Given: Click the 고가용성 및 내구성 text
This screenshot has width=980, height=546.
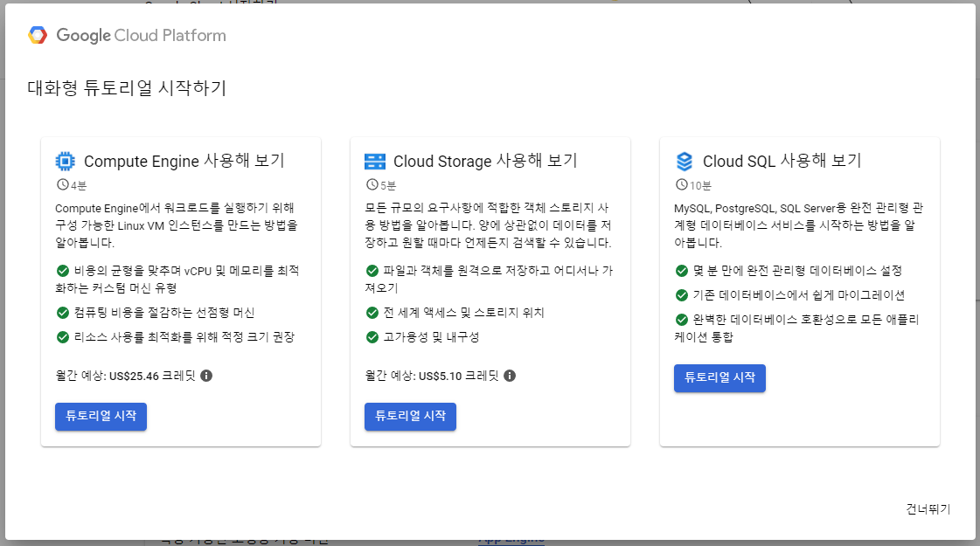Looking at the screenshot, I should (431, 336).
